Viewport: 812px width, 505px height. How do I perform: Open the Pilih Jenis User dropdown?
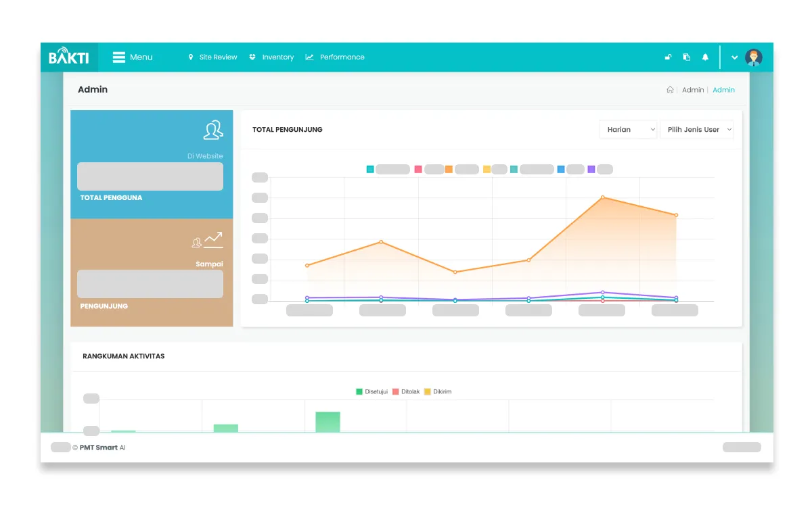click(x=697, y=129)
